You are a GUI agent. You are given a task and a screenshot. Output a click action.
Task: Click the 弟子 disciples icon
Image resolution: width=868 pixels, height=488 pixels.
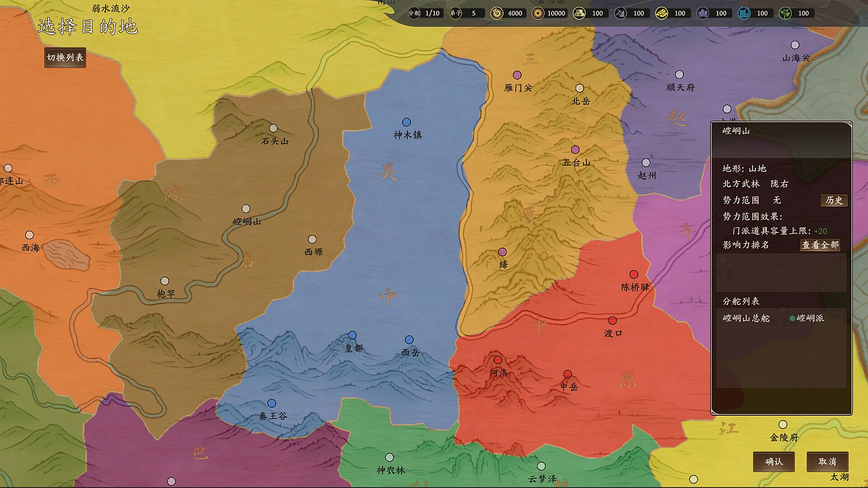[x=455, y=13]
